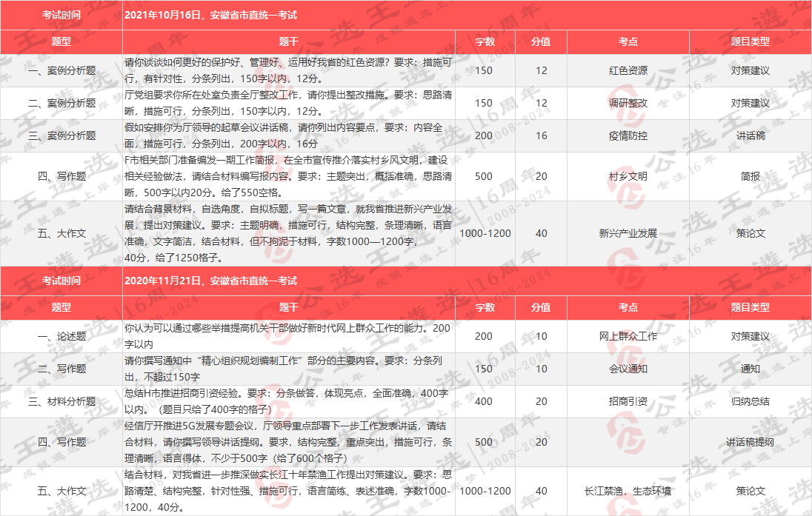812x516 pixels.
Task: Click the 村乡文明 topic cell
Action: pyautogui.click(x=628, y=176)
